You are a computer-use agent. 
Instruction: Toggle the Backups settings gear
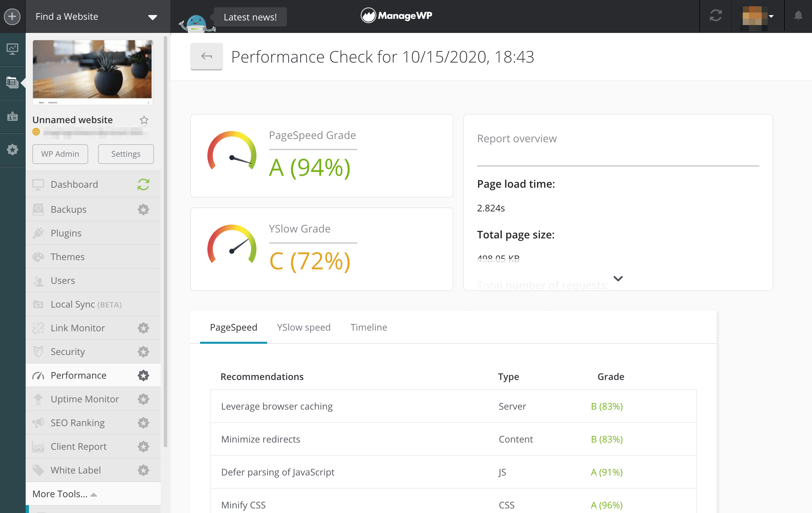pos(143,209)
